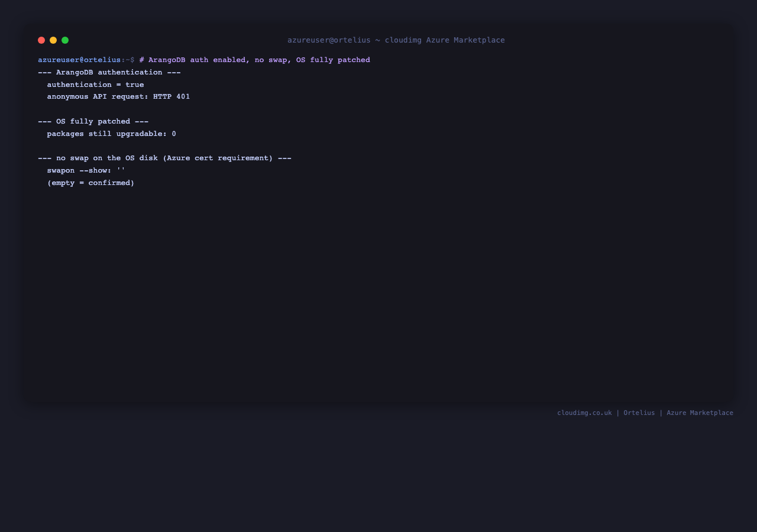Click the yellow minimize window dot
Screen dimensions: 757x532
[53, 40]
